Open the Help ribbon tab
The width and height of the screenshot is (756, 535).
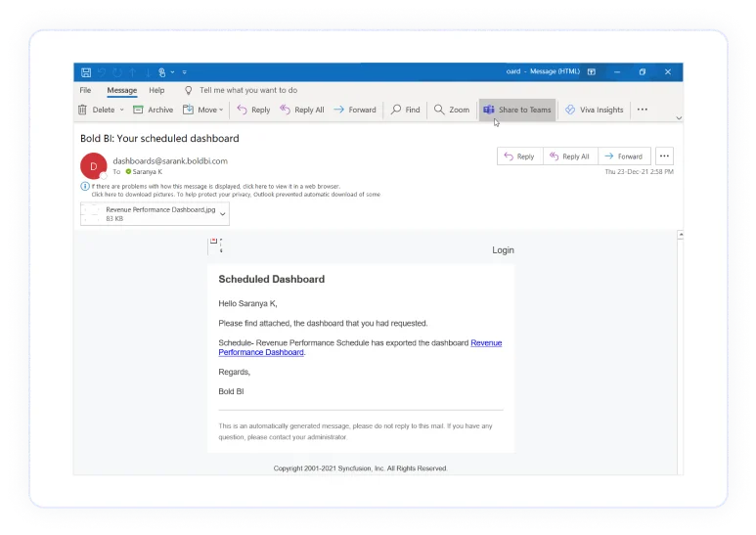156,90
